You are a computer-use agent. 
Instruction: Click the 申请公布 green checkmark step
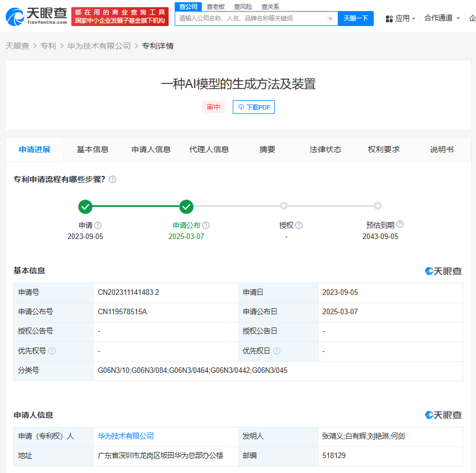coord(186,206)
